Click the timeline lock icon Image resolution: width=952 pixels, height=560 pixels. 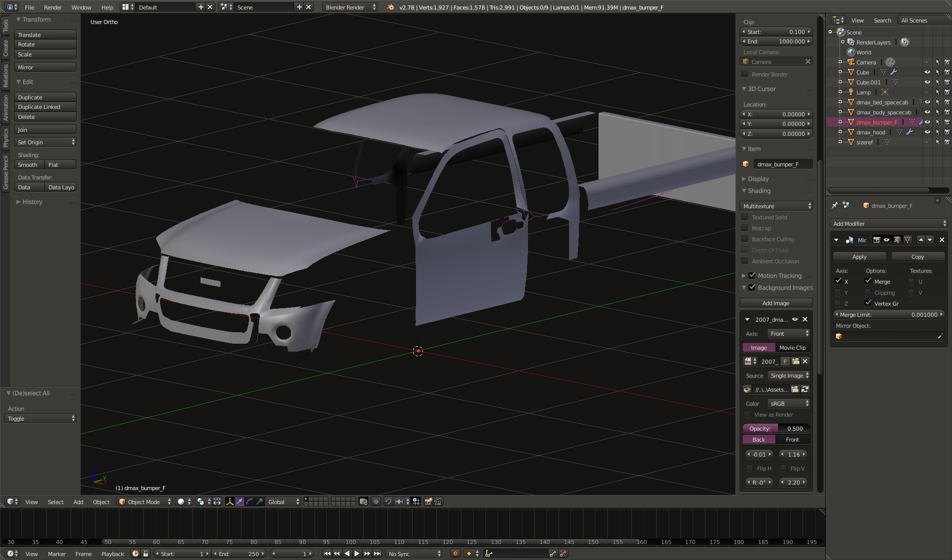click(145, 554)
